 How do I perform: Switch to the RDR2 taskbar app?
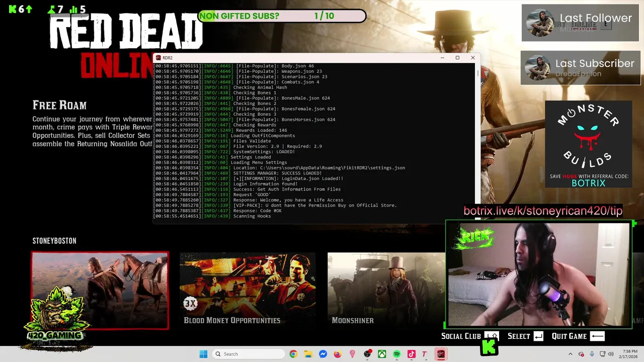coord(441,354)
